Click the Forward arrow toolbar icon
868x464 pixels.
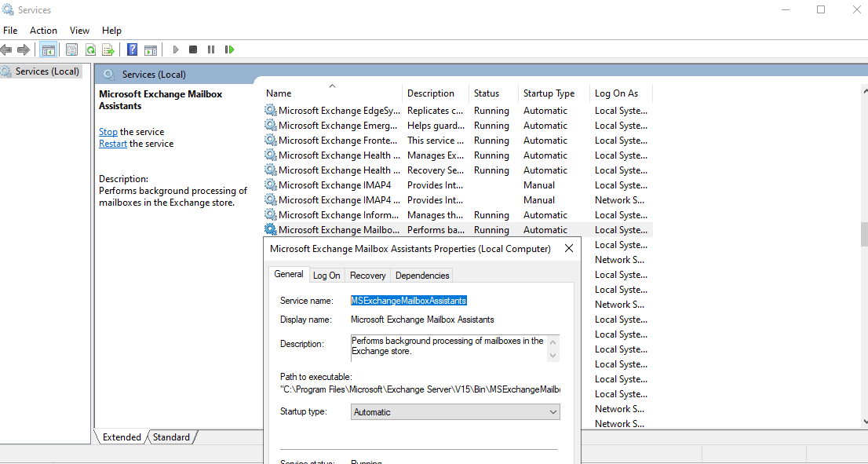[24, 49]
